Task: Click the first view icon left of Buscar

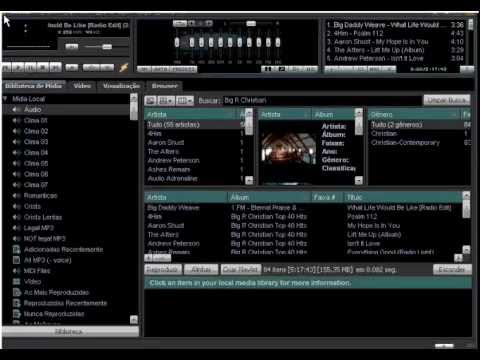Action: (x=151, y=100)
